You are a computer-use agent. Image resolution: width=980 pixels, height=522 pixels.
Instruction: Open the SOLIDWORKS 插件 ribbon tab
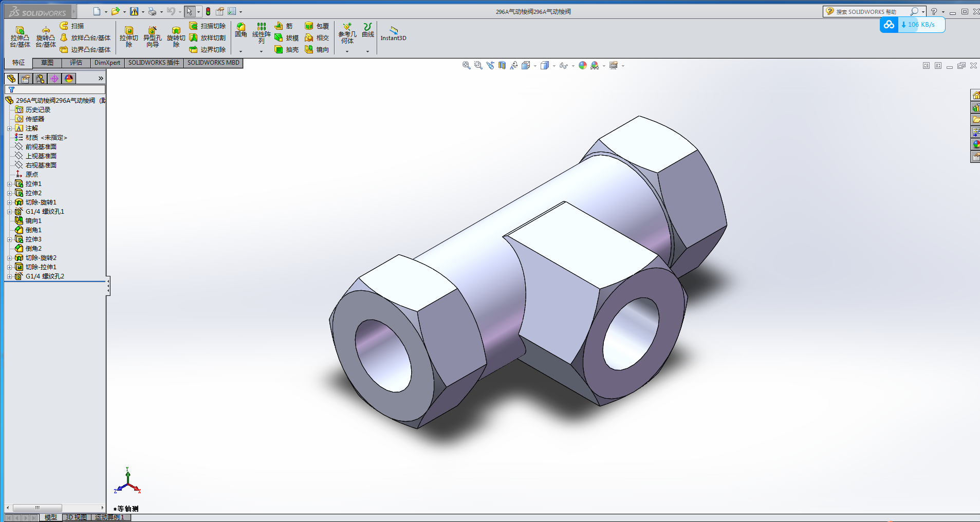(x=154, y=63)
